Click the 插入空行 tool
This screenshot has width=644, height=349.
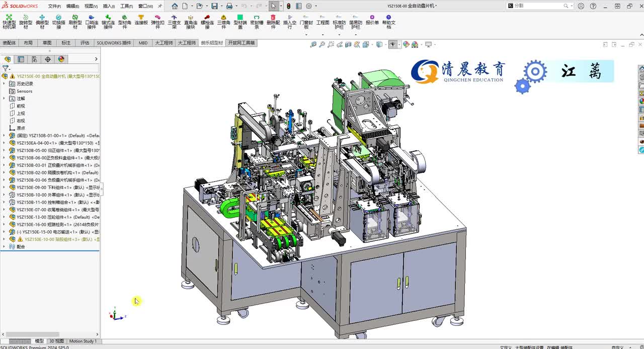tap(290, 22)
